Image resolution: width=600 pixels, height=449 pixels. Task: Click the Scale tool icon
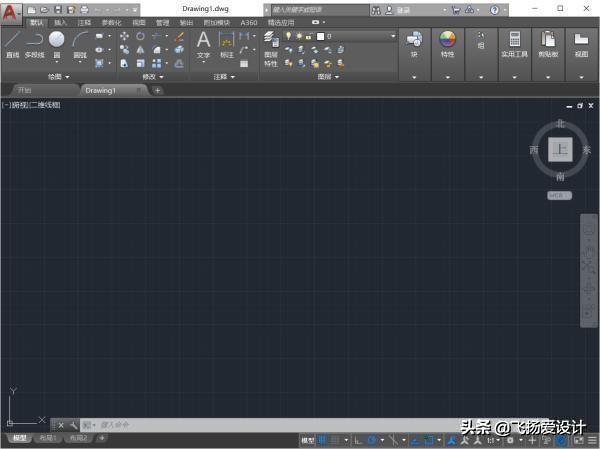point(140,64)
